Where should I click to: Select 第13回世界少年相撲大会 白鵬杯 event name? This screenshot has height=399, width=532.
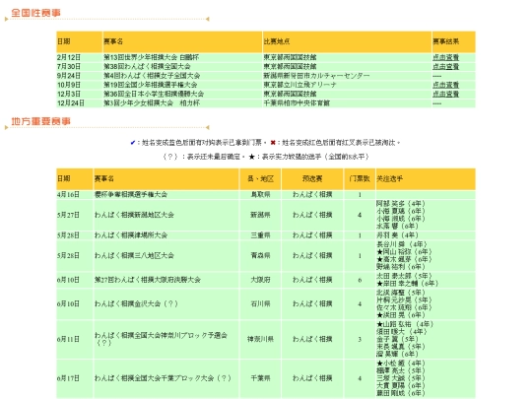(x=152, y=57)
